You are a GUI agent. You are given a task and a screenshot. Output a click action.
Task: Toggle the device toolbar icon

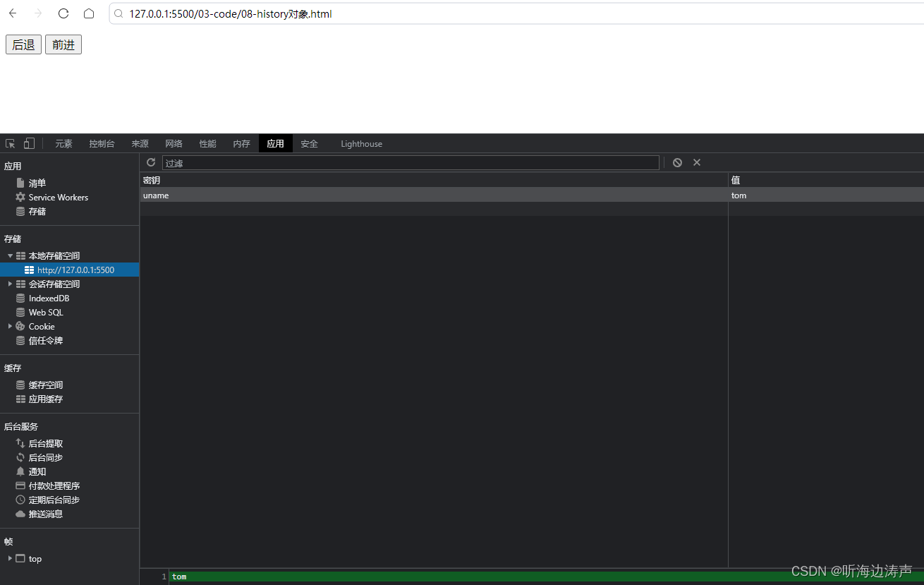(x=28, y=143)
